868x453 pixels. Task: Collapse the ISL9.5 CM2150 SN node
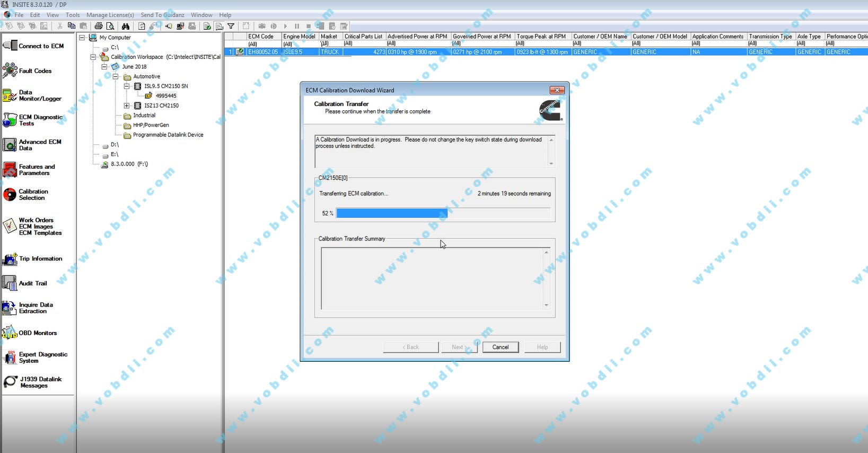(x=127, y=86)
